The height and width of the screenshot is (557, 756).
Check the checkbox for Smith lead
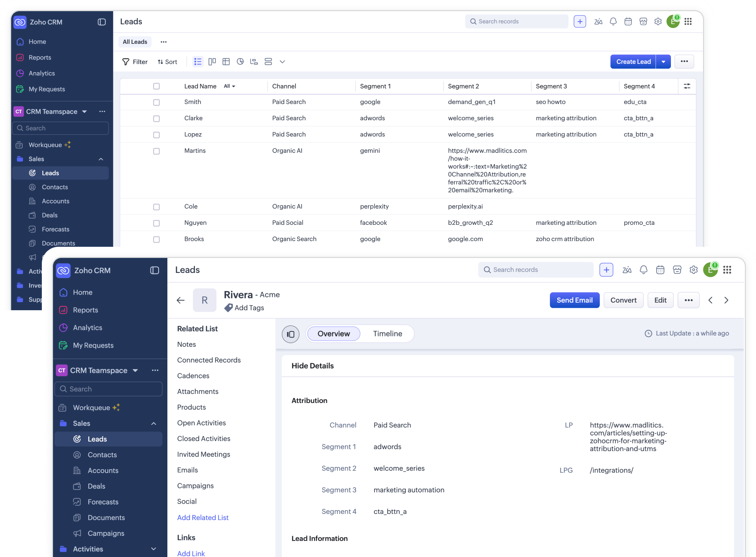coord(156,102)
